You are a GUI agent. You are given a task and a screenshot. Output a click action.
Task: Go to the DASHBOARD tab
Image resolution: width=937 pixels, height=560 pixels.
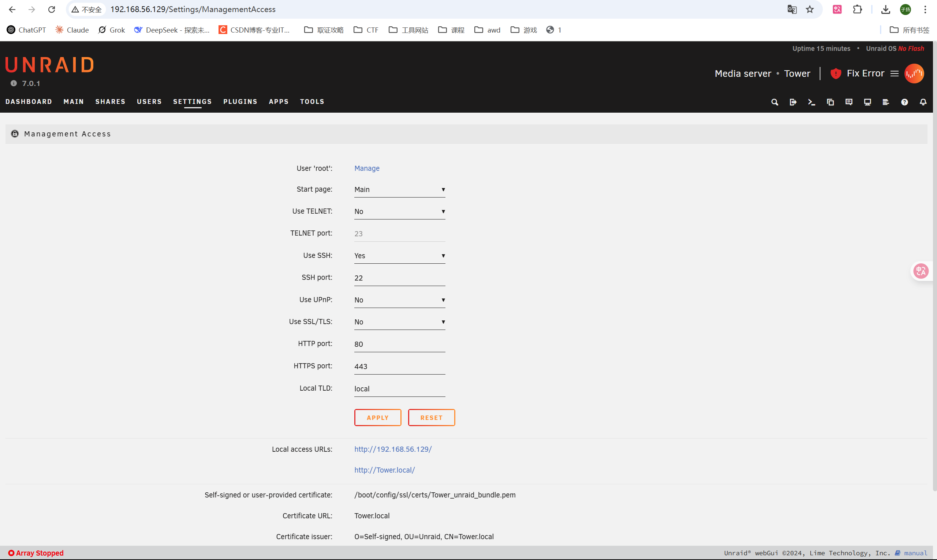click(x=29, y=102)
